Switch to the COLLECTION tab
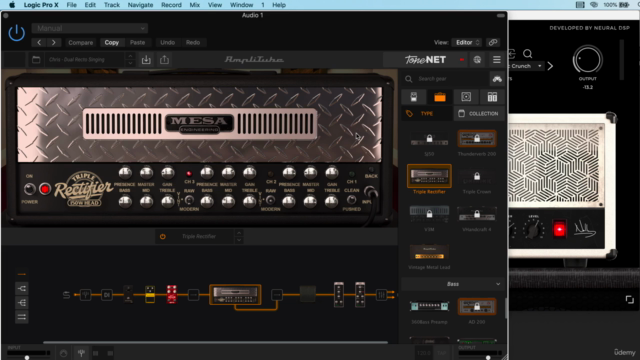This screenshot has width=640, height=360. (x=479, y=113)
